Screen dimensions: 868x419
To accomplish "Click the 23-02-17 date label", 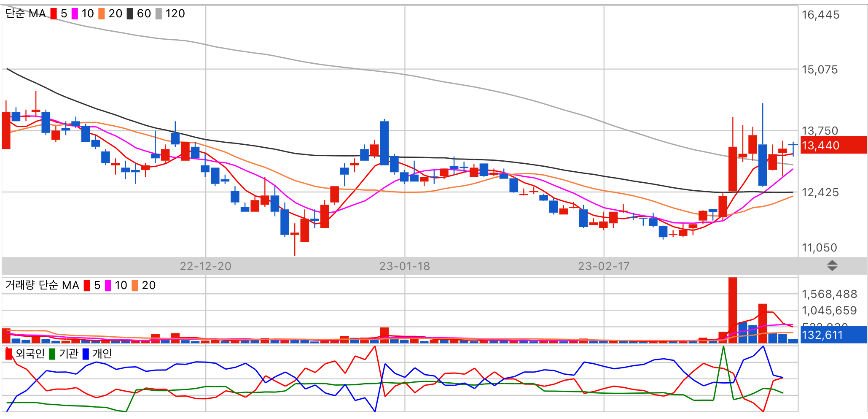I will pos(604,266).
